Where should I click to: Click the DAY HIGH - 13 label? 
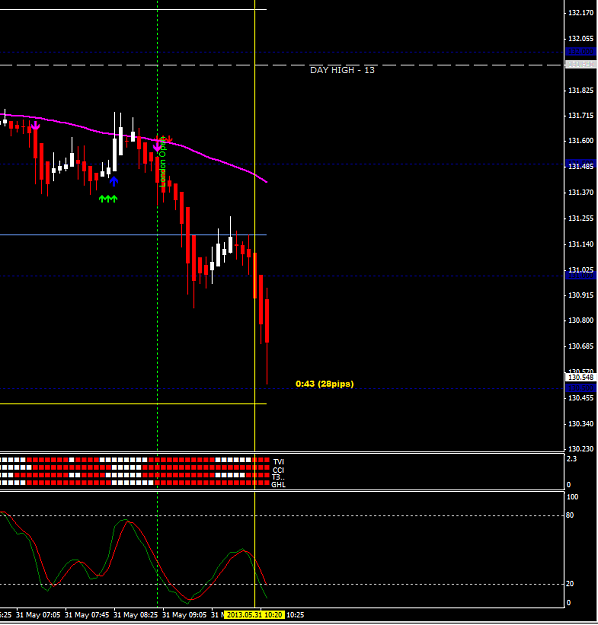(342, 70)
